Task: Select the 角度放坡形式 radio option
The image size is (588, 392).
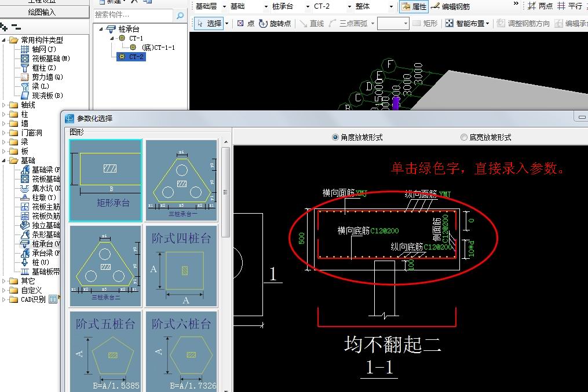Action: [335, 137]
